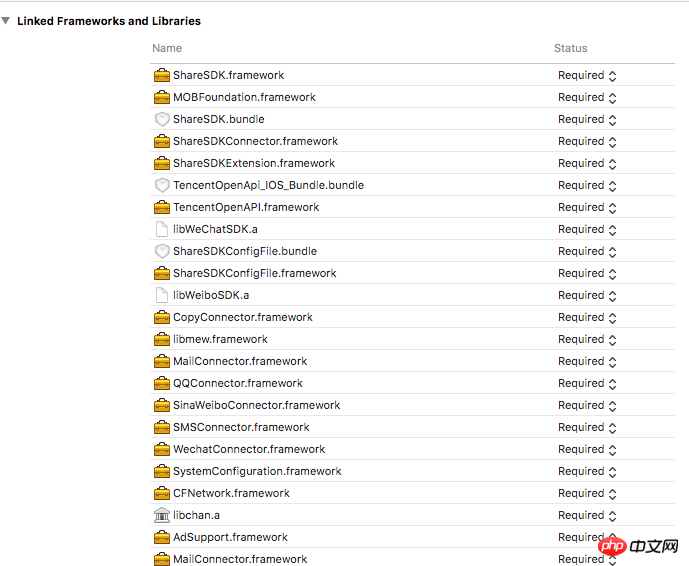Viewport: 689px width, 566px height.
Task: Select the ShareSDKConfigFile.bundle name
Action: [245, 251]
